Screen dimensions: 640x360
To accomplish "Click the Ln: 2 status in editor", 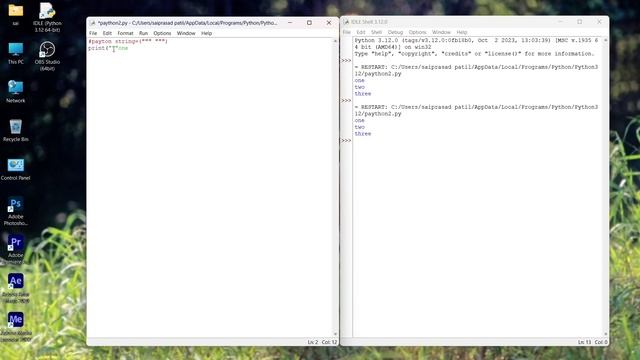I will pyautogui.click(x=313, y=342).
